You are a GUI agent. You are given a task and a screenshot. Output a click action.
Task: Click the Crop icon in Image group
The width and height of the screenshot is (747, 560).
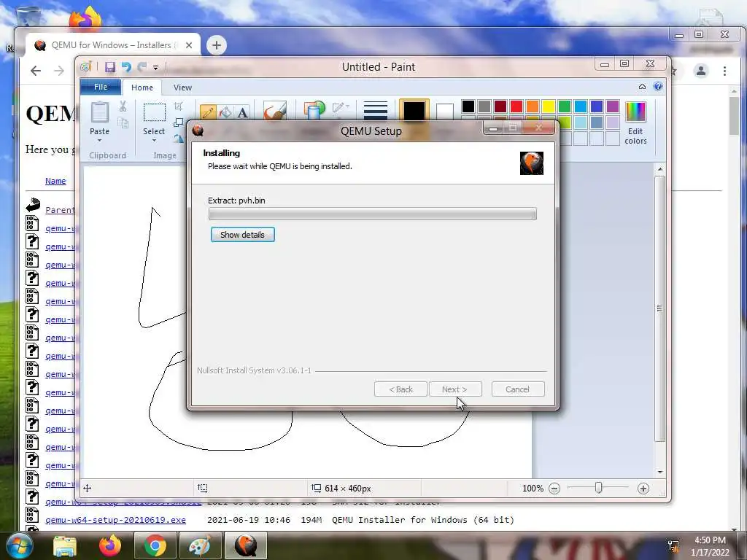pos(179,106)
